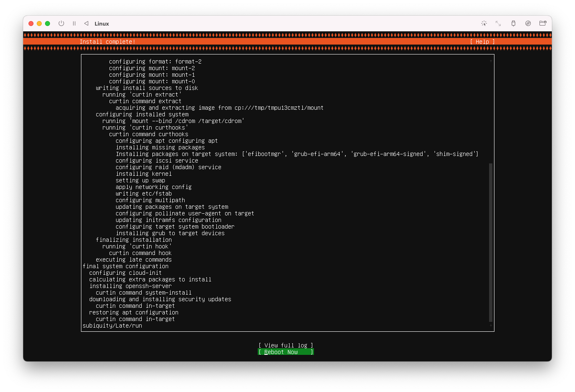Image resolution: width=575 pixels, height=392 pixels.
Task: Click line 'configuring mount: mount-1'
Action: [152, 75]
